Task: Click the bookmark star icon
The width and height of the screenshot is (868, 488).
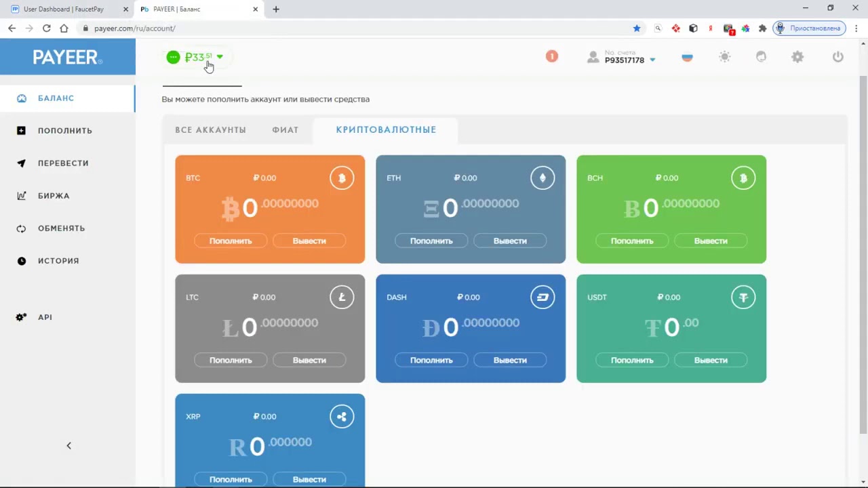Action: click(637, 28)
